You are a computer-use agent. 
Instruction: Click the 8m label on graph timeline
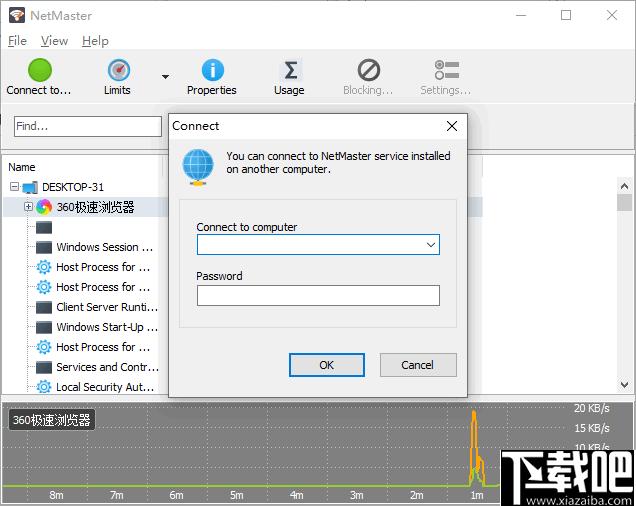[56, 495]
